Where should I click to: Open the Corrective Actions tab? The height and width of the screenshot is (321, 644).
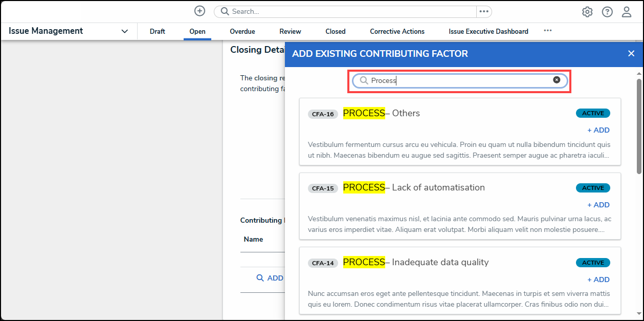(397, 31)
